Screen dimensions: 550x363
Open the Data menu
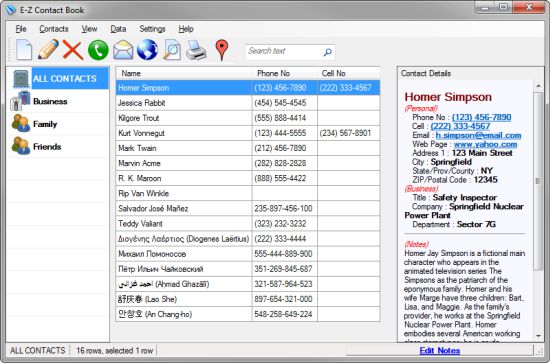(118, 29)
